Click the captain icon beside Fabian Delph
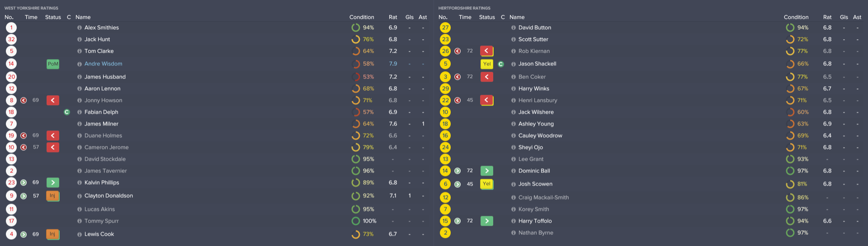The image size is (868, 246). [x=67, y=112]
